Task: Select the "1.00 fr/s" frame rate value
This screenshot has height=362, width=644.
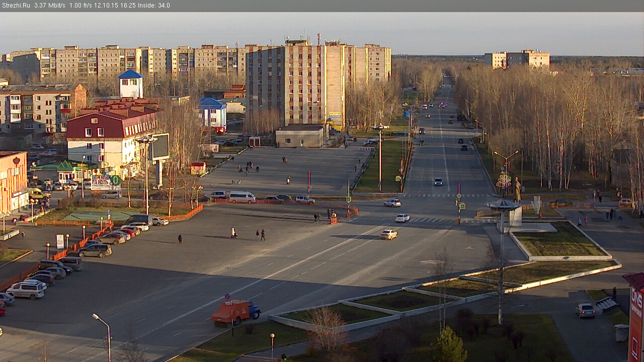Action: point(80,6)
